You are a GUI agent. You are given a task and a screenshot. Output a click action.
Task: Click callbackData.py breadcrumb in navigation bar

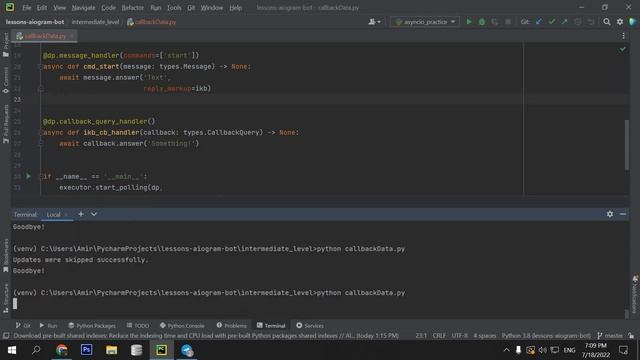tap(152, 22)
